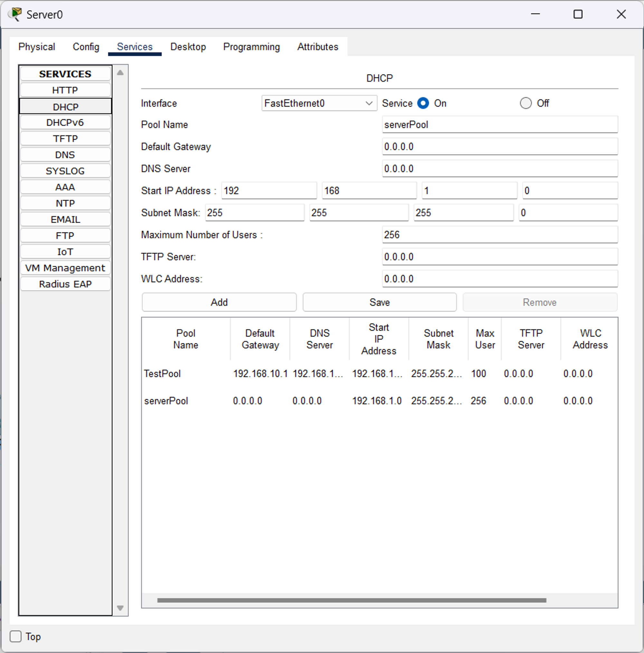This screenshot has width=644, height=653.
Task: Turn DHCP service Off
Action: (x=526, y=103)
